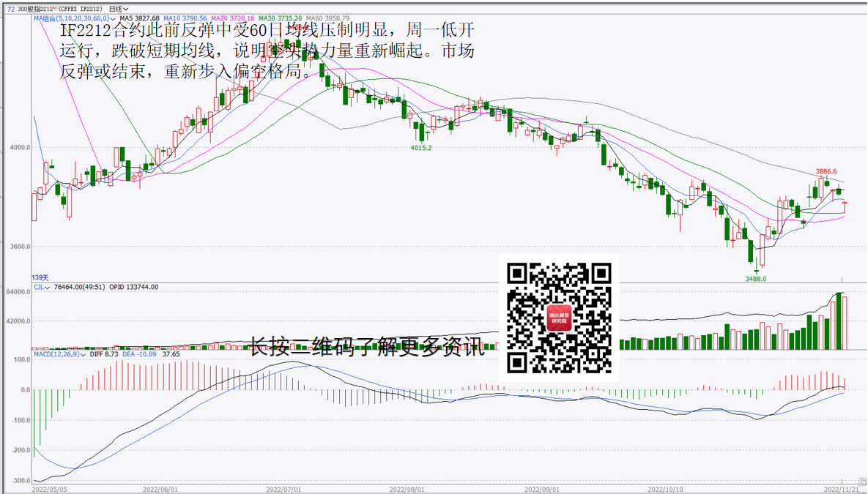This screenshot has width=868, height=494.
Task: Click the DIFF 8.73 MACD value
Action: [104, 354]
